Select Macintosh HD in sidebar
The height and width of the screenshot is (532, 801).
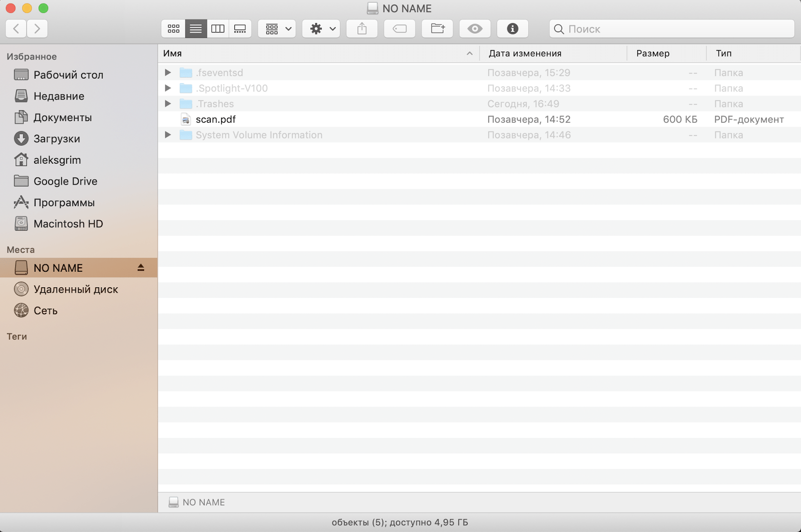tap(68, 224)
